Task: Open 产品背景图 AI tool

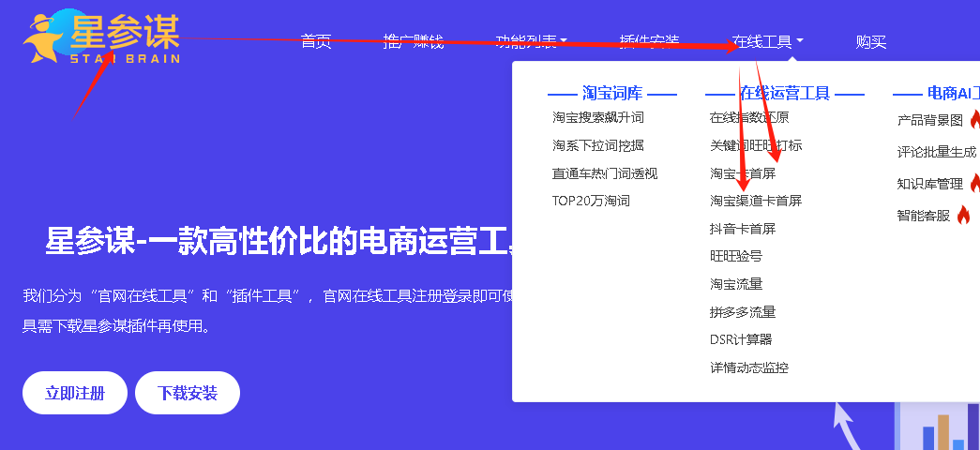Action: (930, 121)
